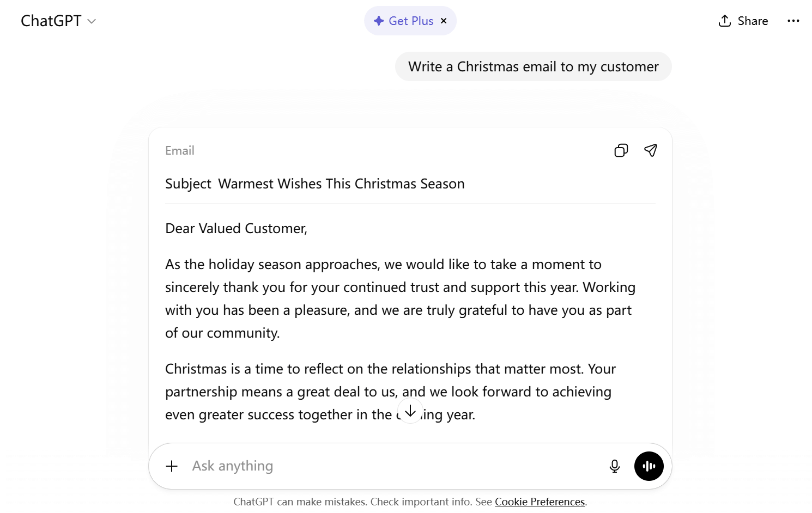This screenshot has height=513, width=812.
Task: Click the microphone dictation icon
Action: (x=614, y=466)
